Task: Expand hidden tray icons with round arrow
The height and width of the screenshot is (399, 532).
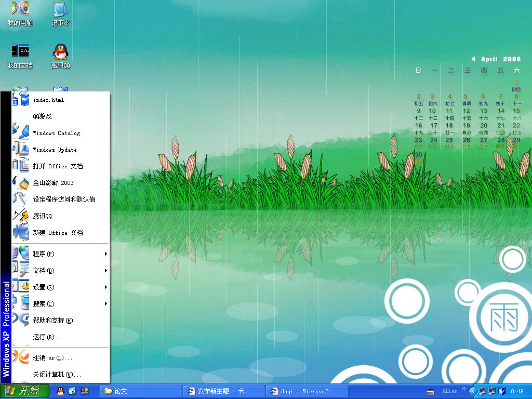Action: pos(473,391)
